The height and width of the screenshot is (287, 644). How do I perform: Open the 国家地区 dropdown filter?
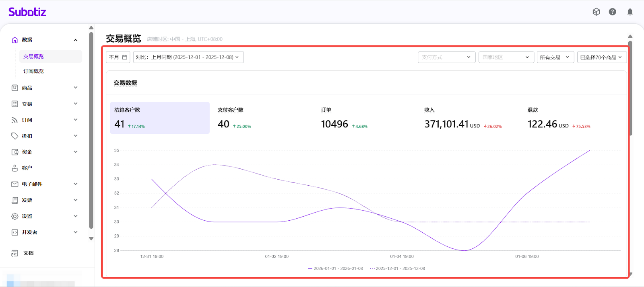(x=506, y=57)
